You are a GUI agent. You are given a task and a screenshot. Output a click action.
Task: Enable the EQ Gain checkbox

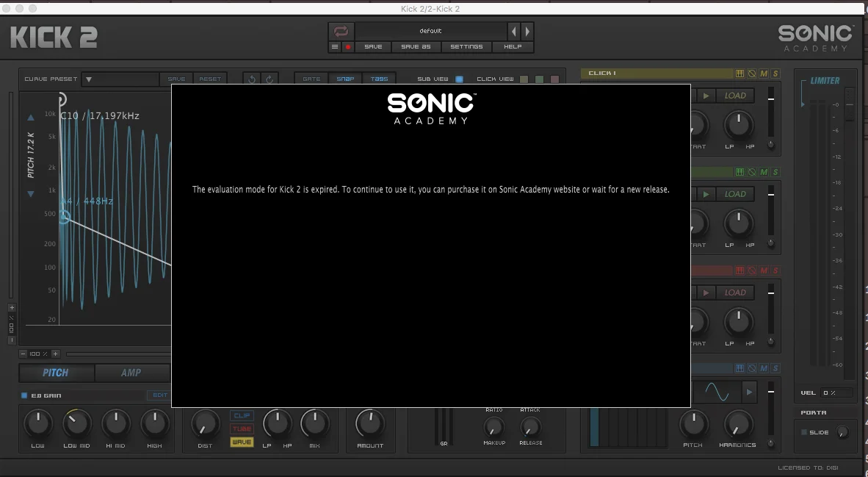[x=23, y=395]
